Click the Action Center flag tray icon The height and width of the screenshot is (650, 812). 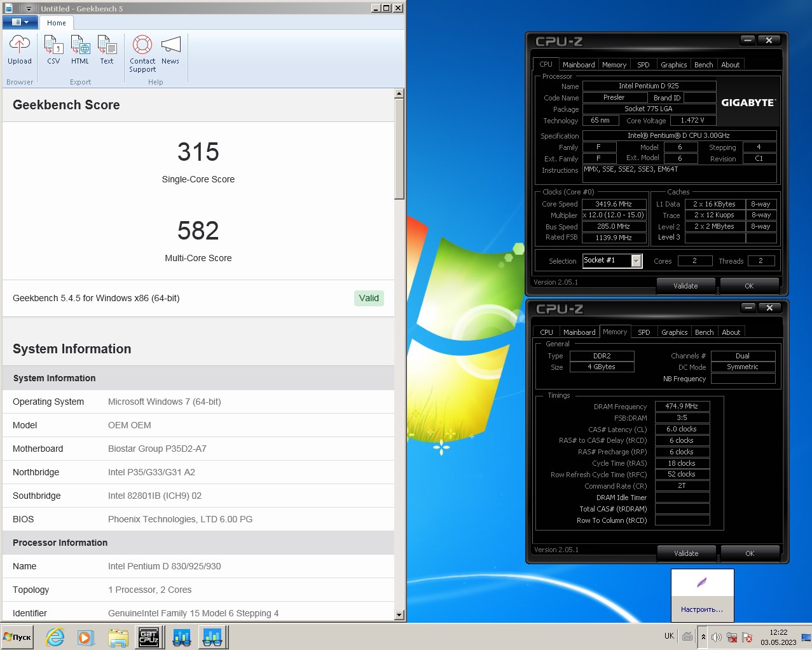(747, 637)
